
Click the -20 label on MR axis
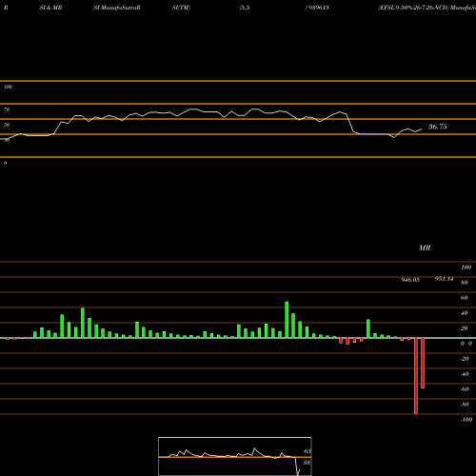[x=465, y=359]
